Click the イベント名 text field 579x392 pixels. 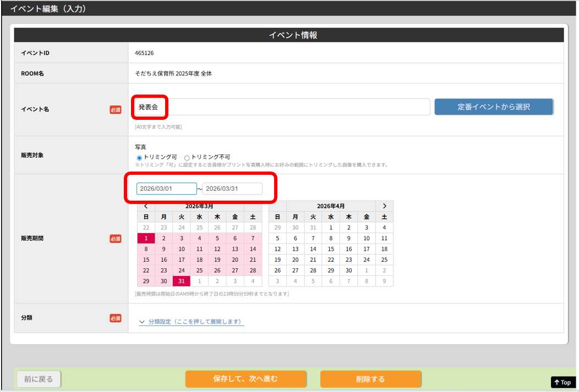(x=282, y=107)
